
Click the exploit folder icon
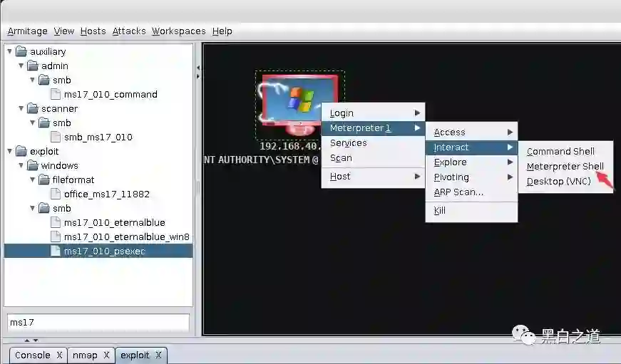click(x=21, y=151)
